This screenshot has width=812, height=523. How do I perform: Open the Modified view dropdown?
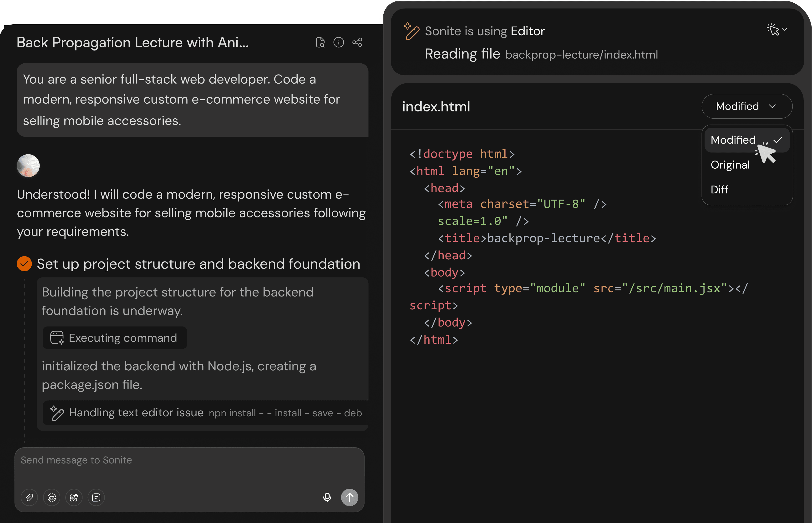(747, 106)
